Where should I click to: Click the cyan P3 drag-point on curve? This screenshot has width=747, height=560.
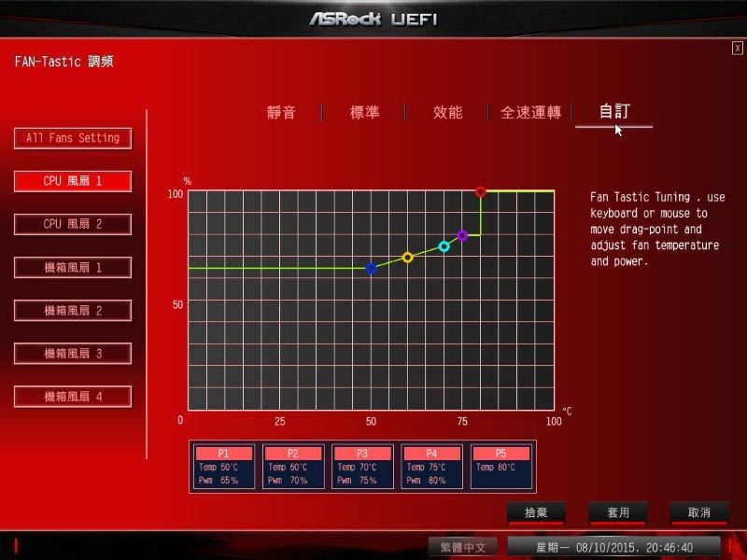[x=444, y=246]
